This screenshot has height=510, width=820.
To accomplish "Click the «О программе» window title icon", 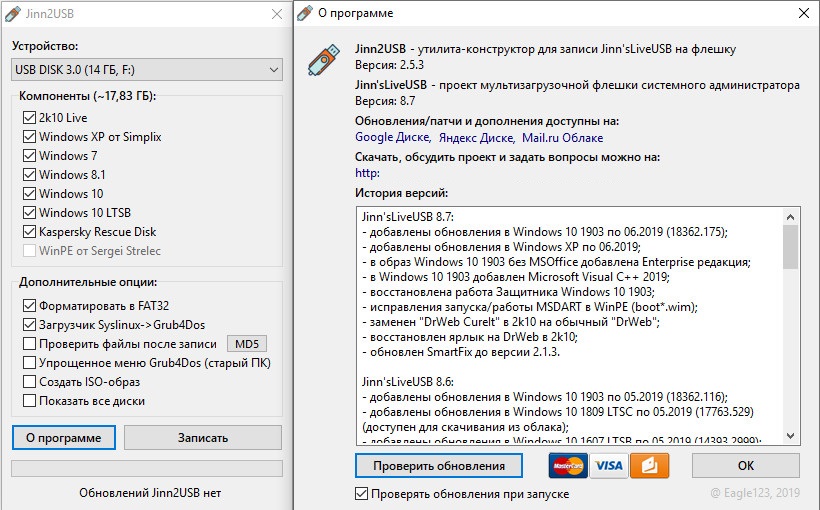I will (x=304, y=14).
